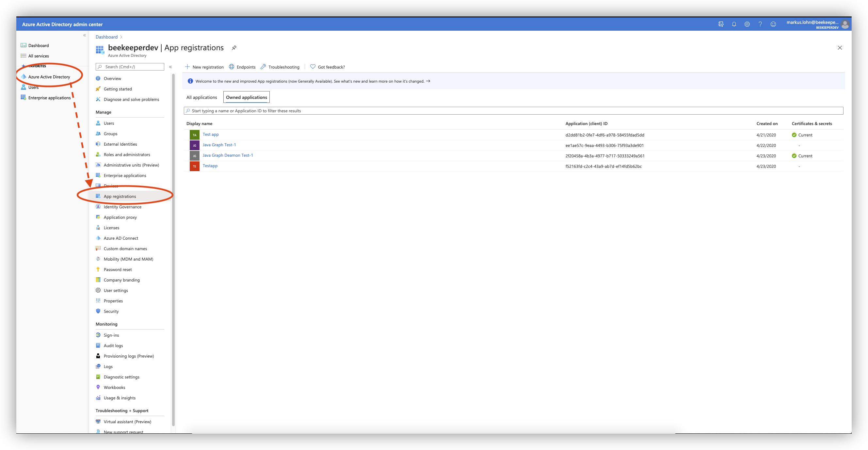Click the application name filter box
The image size is (868, 450).
point(513,111)
